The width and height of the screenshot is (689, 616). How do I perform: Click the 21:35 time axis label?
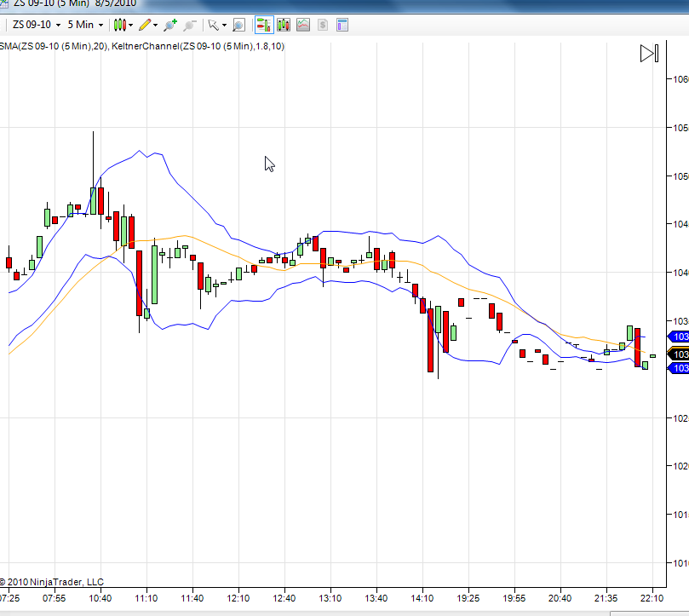[606, 598]
